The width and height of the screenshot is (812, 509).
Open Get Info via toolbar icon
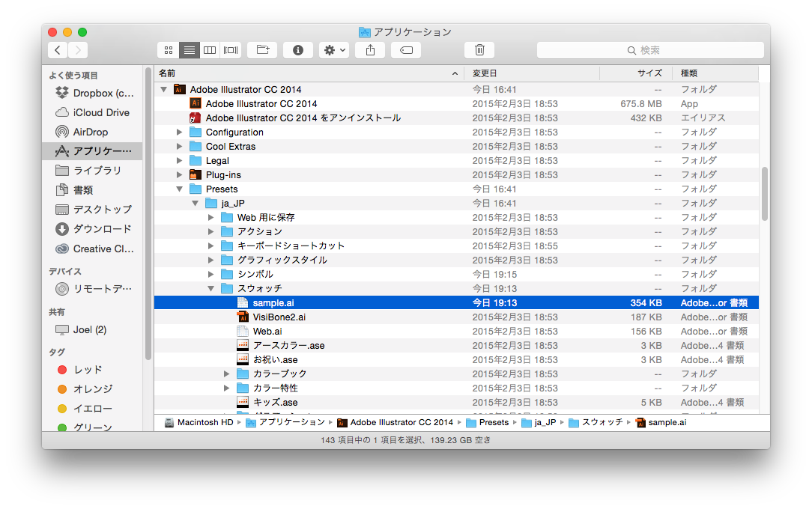tap(298, 50)
